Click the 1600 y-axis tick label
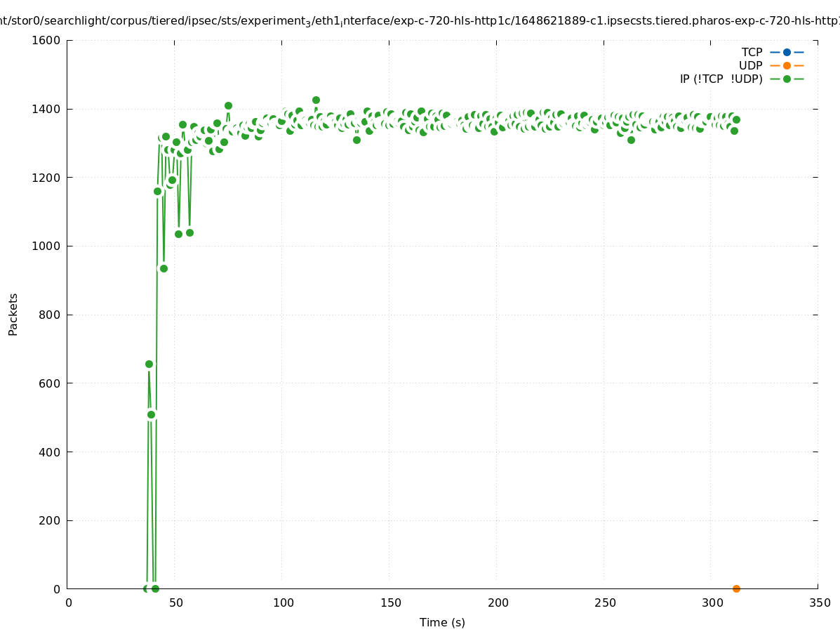 (48, 41)
